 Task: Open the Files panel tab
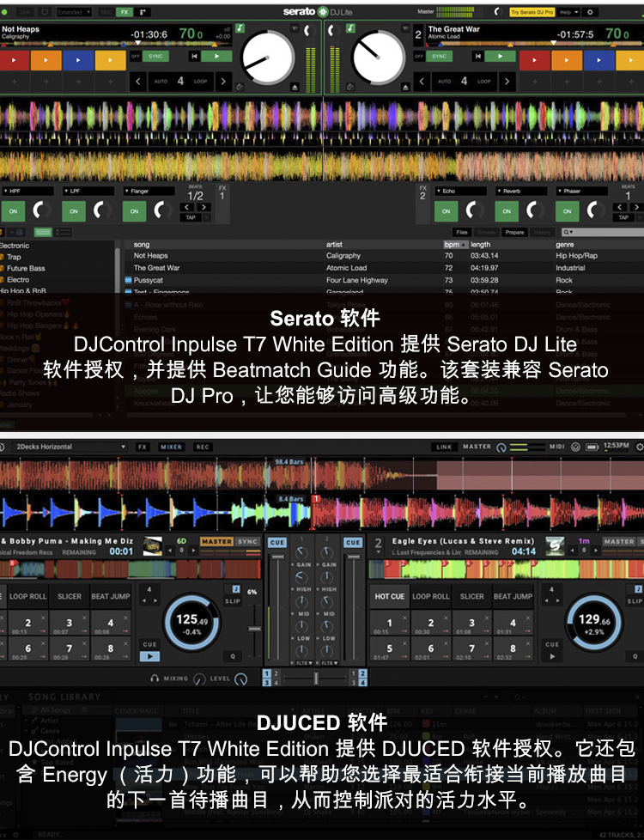point(462,232)
